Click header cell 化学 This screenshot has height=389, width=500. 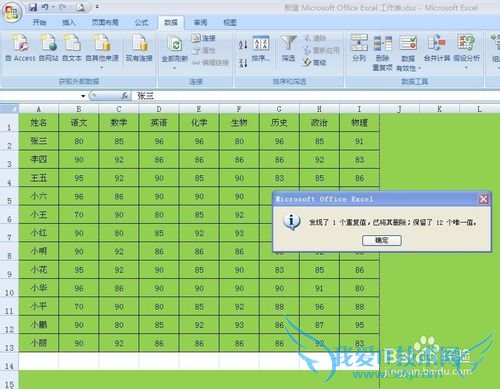[199, 123]
